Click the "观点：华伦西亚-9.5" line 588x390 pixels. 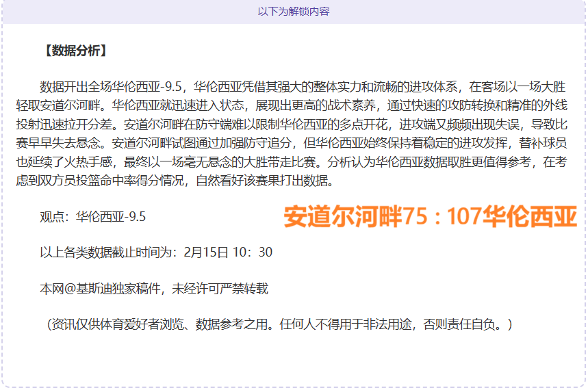pos(92,217)
